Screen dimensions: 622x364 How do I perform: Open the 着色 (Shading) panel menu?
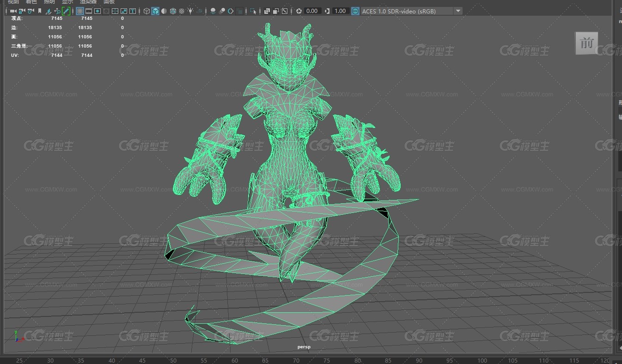31,2
